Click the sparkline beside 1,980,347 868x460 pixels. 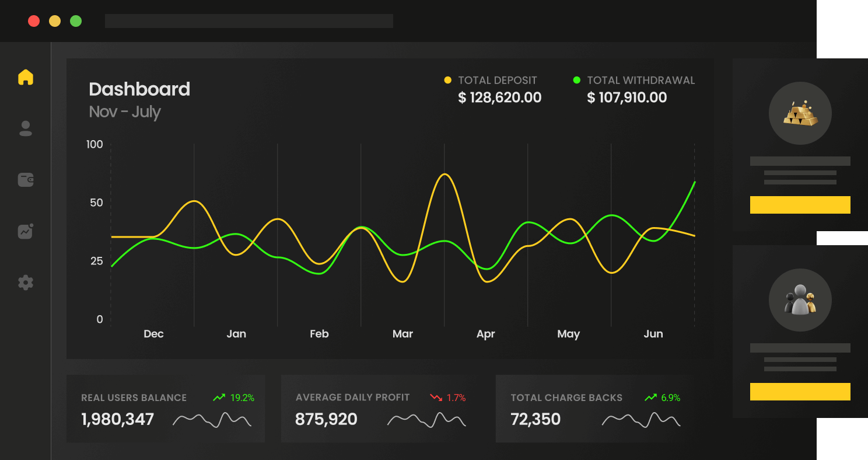pos(212,419)
